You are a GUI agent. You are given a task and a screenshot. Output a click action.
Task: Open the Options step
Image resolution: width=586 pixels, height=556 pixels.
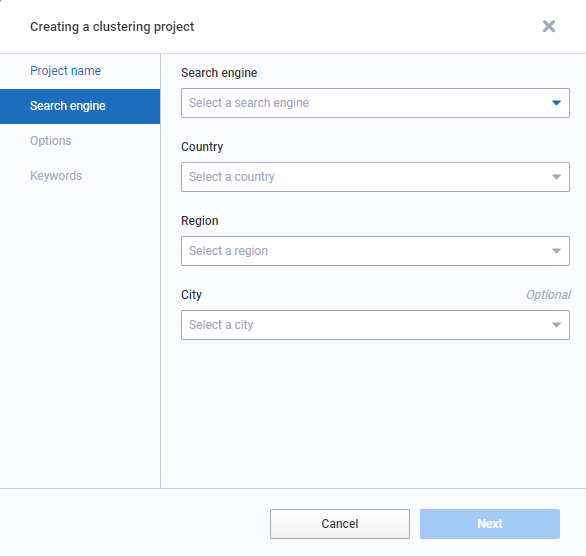51,141
